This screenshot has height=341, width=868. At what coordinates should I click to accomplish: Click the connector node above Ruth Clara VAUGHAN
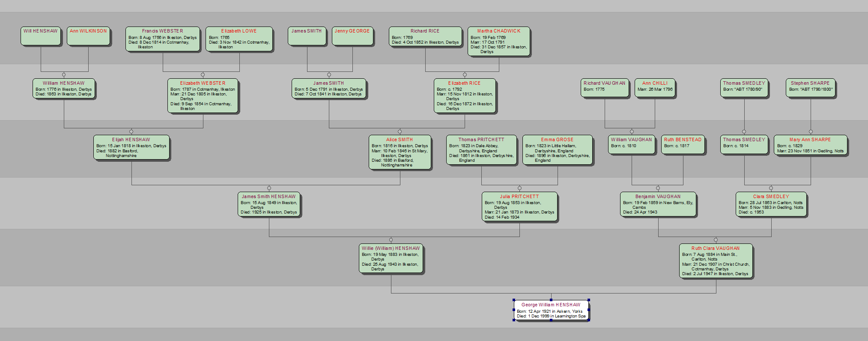pyautogui.click(x=716, y=240)
